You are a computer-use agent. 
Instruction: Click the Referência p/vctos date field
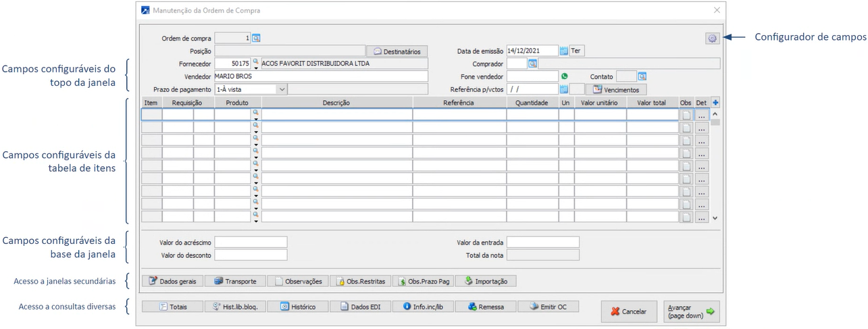pyautogui.click(x=532, y=89)
